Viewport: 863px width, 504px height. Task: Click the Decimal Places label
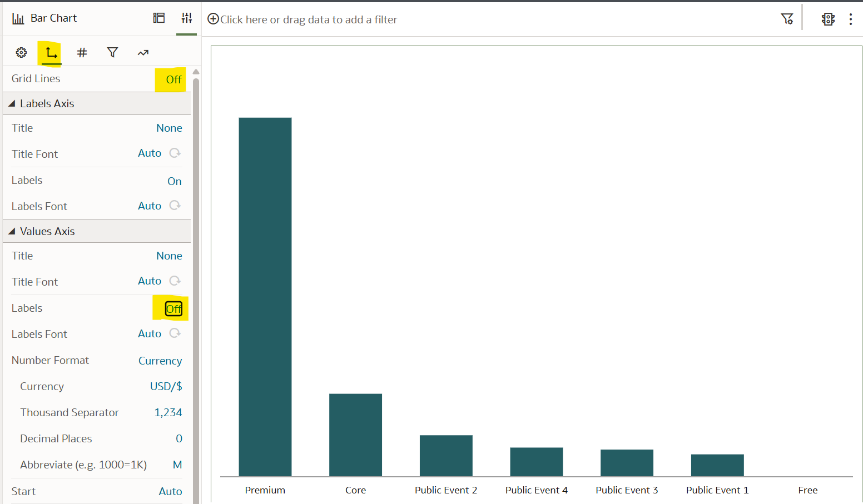pyautogui.click(x=56, y=438)
